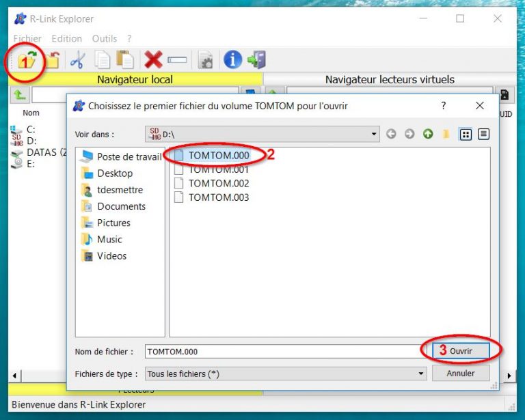Select the TOMTOM.002 file

coord(218,183)
